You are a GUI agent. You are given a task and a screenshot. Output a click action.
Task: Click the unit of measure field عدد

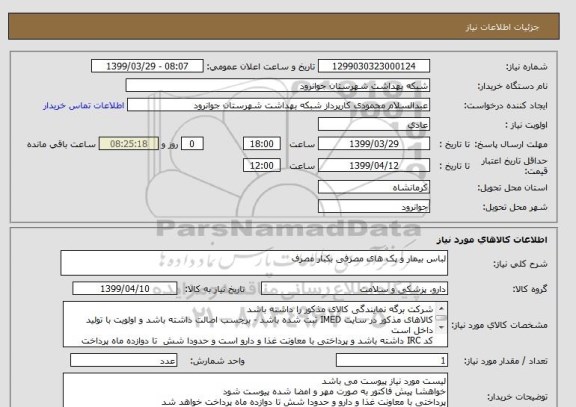pyautogui.click(x=123, y=360)
